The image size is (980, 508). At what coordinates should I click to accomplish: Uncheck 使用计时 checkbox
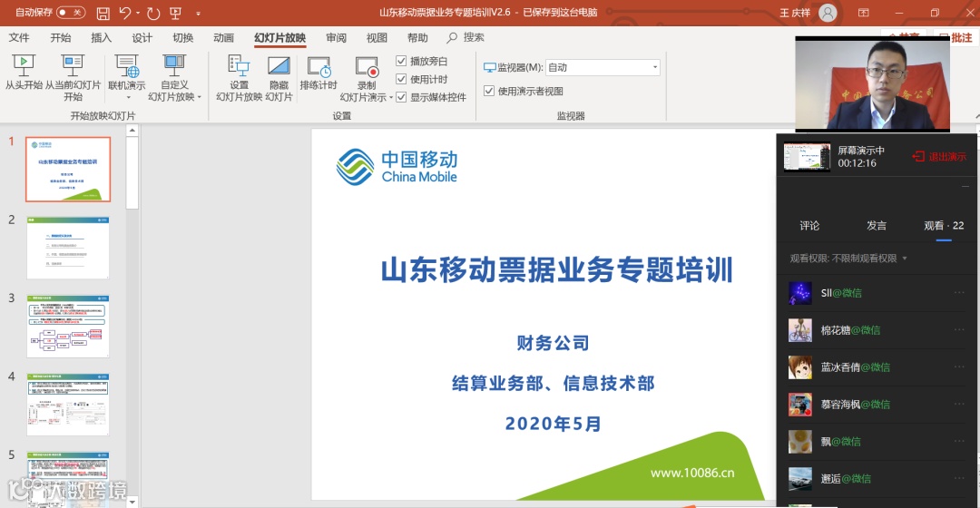[401, 79]
